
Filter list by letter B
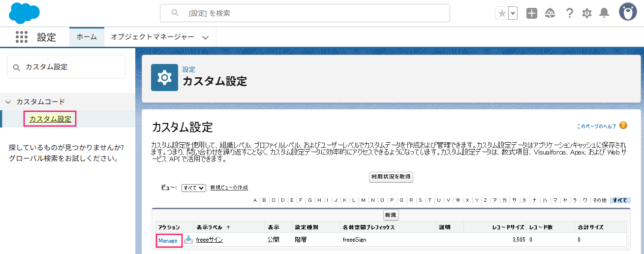click(264, 200)
